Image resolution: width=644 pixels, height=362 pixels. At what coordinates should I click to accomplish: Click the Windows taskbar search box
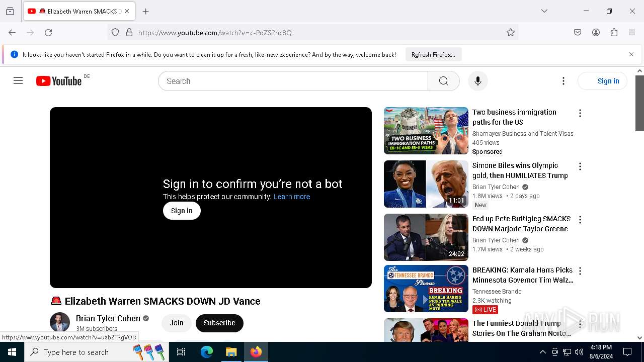pos(97,352)
